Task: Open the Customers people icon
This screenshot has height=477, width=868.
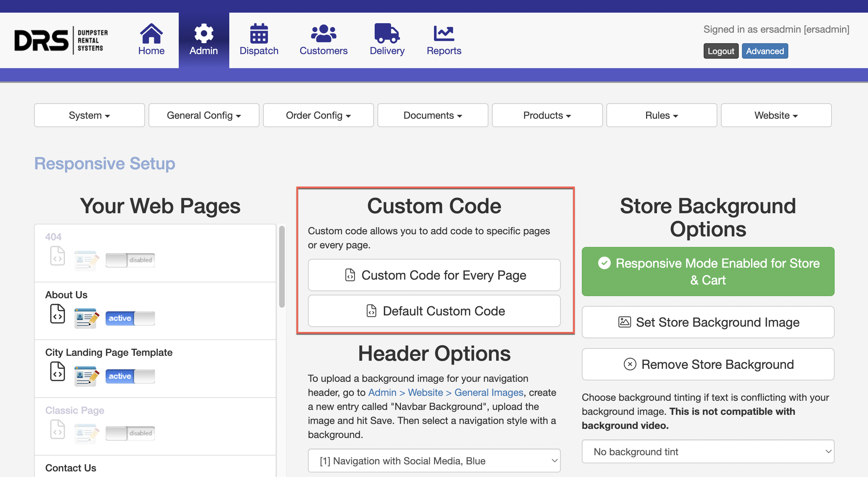Action: click(323, 34)
